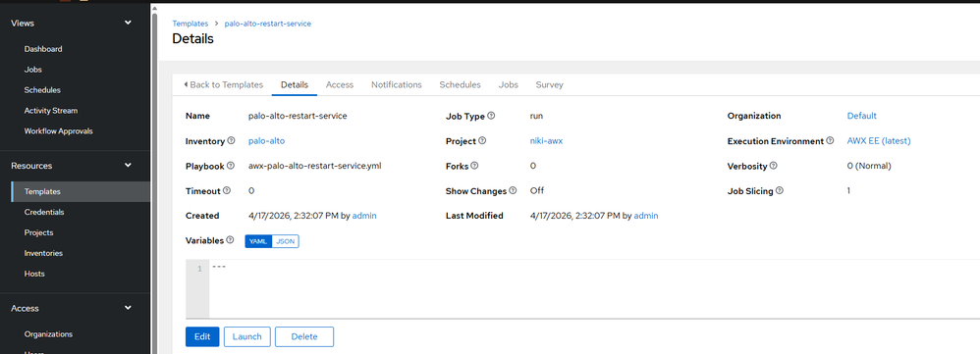Collapse the Access sidebar section
The height and width of the screenshot is (354, 980).
(128, 308)
